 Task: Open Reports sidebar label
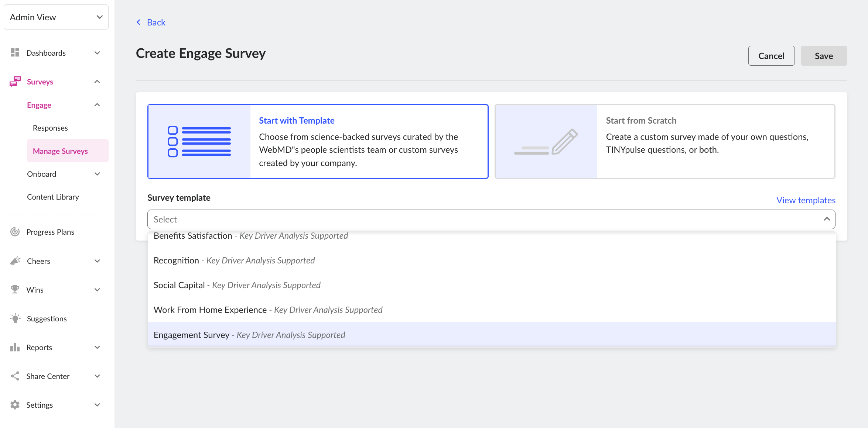pyautogui.click(x=39, y=347)
